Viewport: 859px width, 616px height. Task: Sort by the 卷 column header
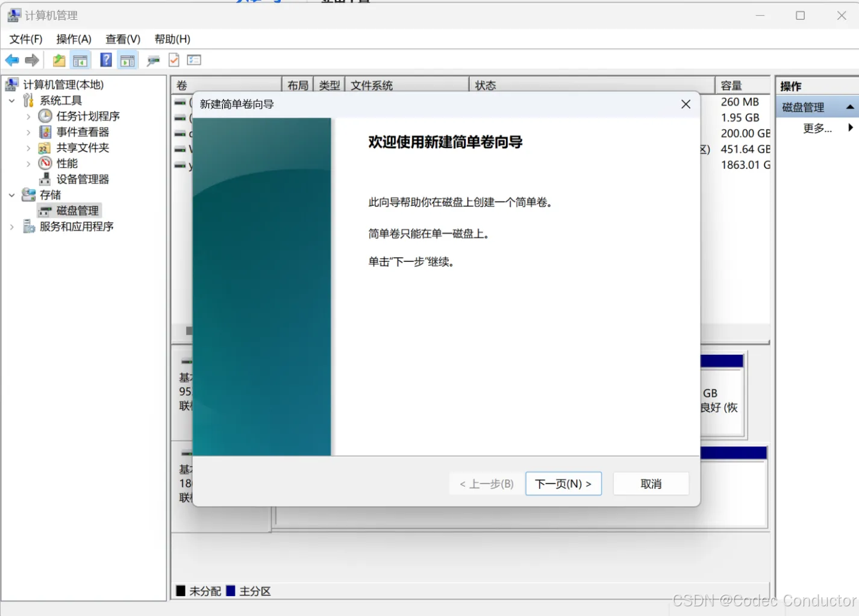coord(226,85)
